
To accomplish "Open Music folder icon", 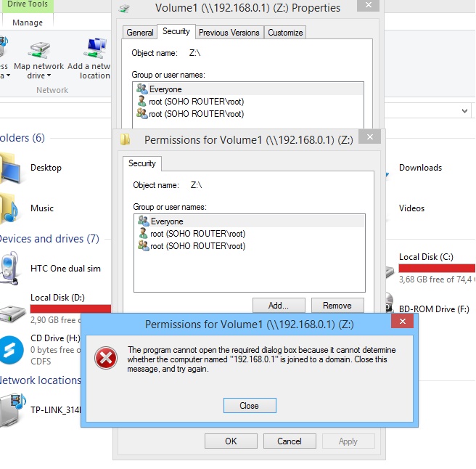I will click(9, 208).
